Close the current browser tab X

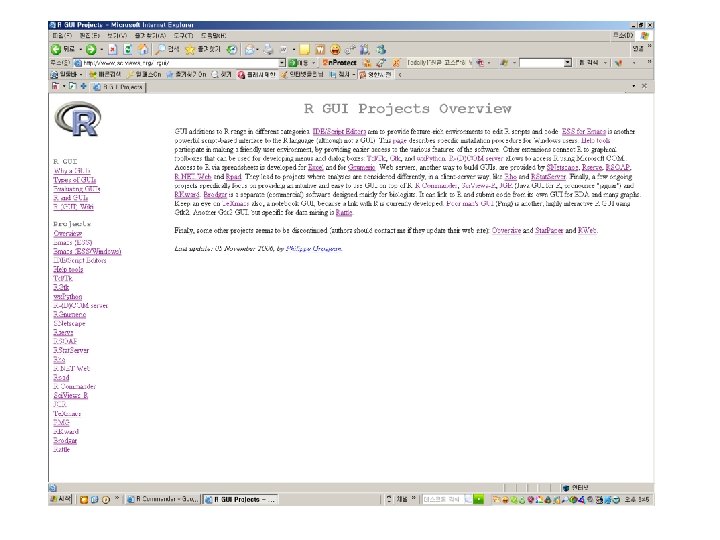[x=644, y=86]
